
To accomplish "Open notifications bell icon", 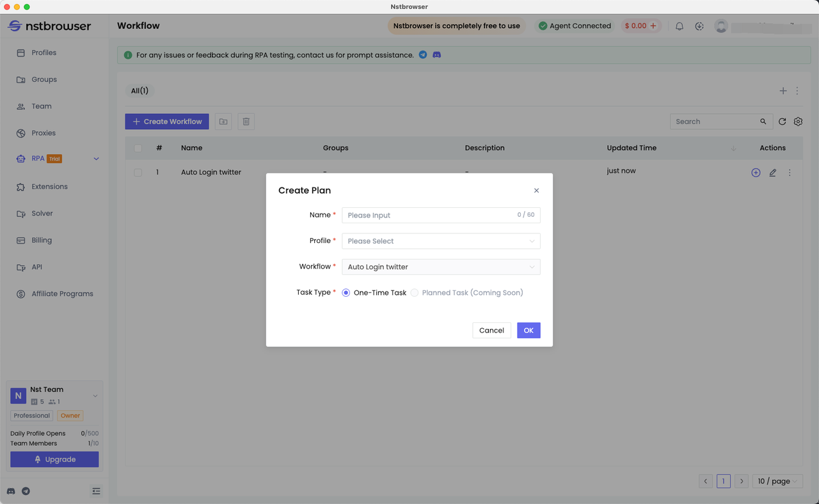I will click(680, 26).
